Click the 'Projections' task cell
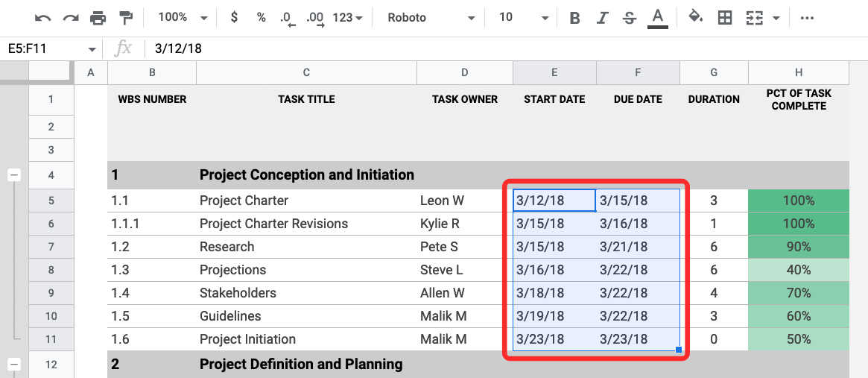This screenshot has width=868, height=378. [306, 270]
